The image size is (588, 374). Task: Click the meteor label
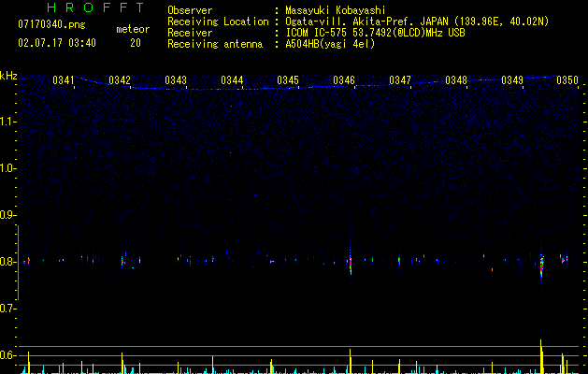point(133,29)
